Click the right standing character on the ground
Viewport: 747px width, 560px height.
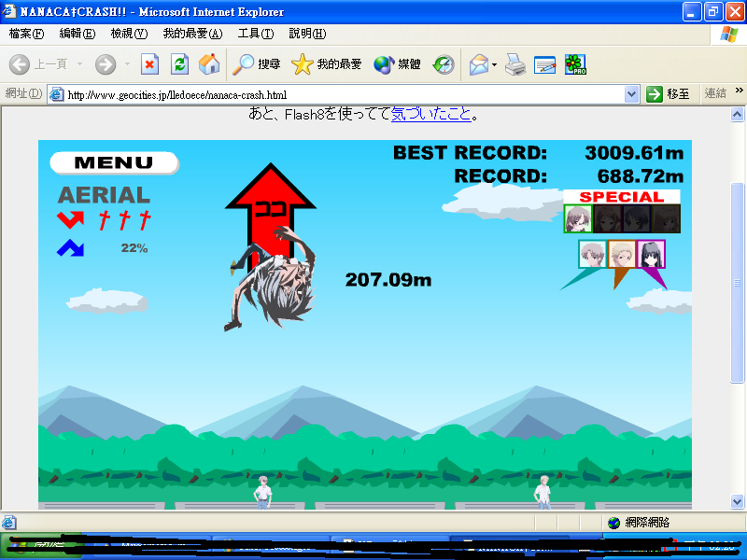pyautogui.click(x=543, y=492)
